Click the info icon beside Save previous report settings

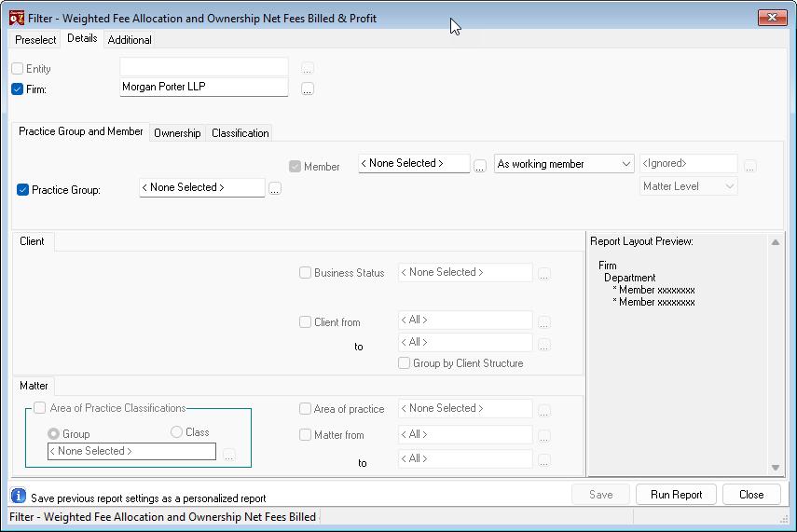pos(19,496)
